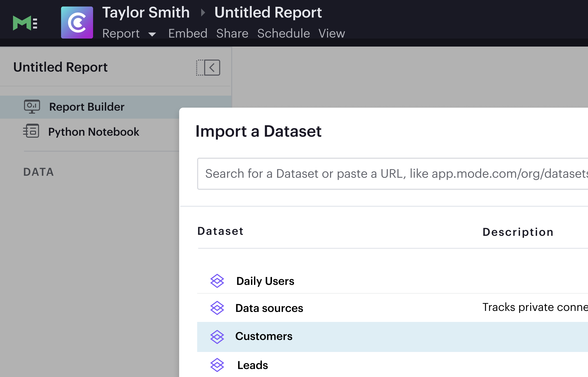Click the breadcrumb arrow after Taylor Smith
588x377 pixels.
tap(203, 13)
